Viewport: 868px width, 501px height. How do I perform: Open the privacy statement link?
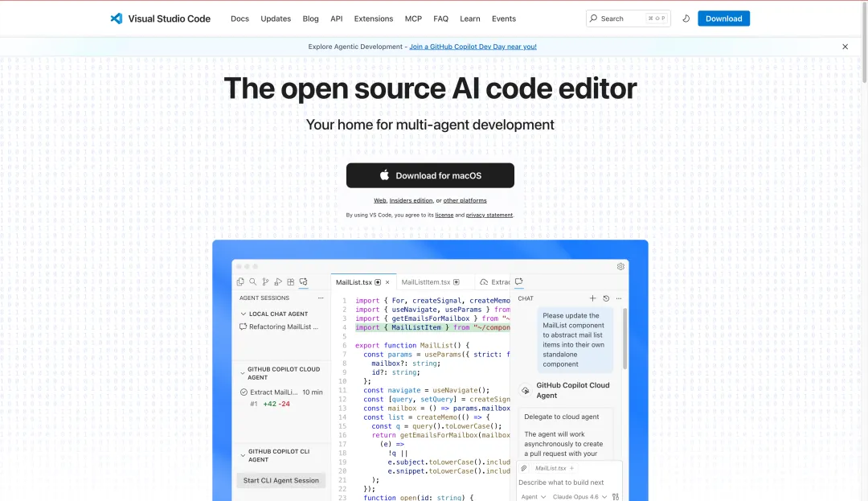pos(489,215)
